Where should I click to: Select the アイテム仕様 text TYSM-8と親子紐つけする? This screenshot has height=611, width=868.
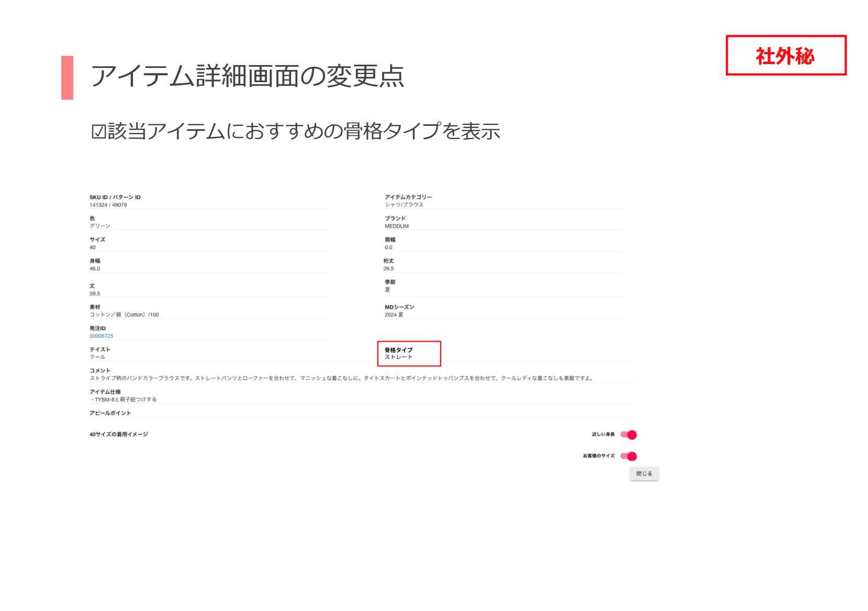125,400
